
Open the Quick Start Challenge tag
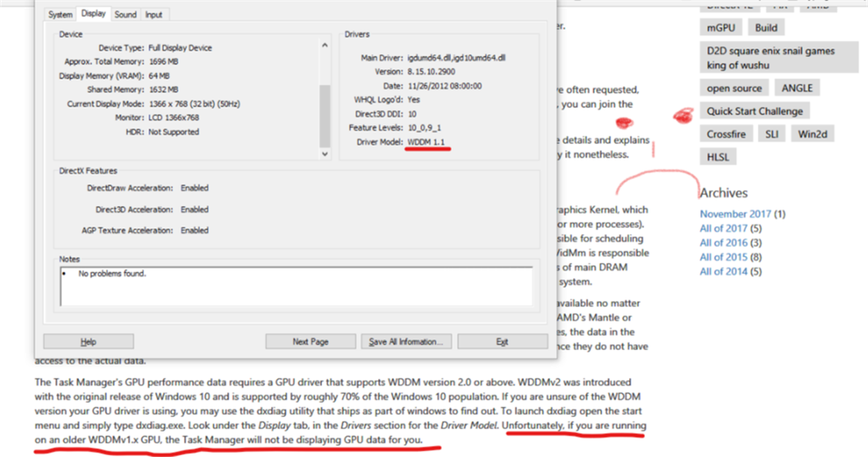(x=754, y=111)
